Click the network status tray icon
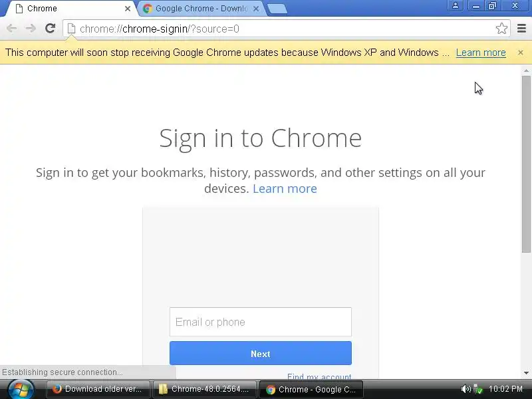The width and height of the screenshot is (532, 399). [x=477, y=389]
